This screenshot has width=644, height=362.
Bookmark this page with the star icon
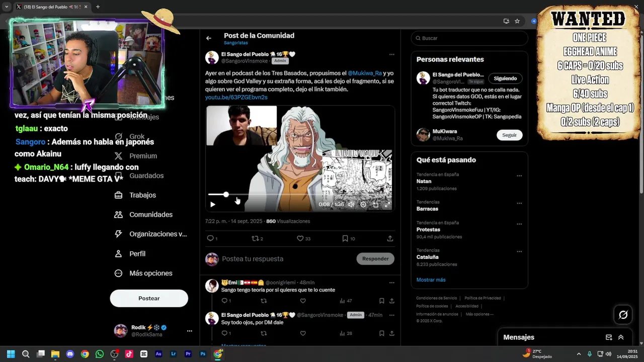[517, 21]
